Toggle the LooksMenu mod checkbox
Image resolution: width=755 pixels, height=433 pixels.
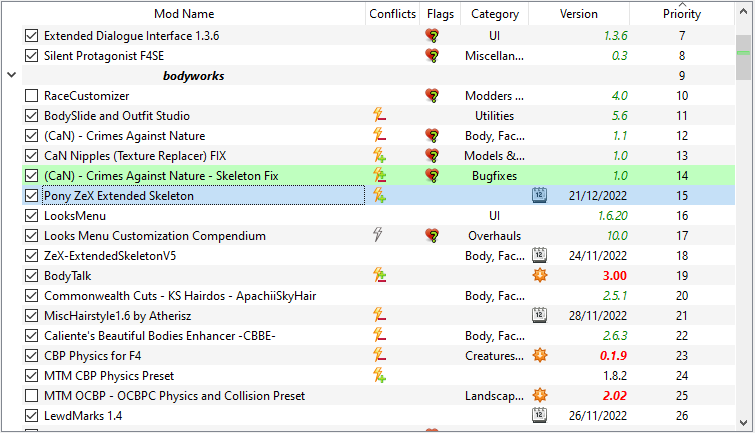[31, 216]
